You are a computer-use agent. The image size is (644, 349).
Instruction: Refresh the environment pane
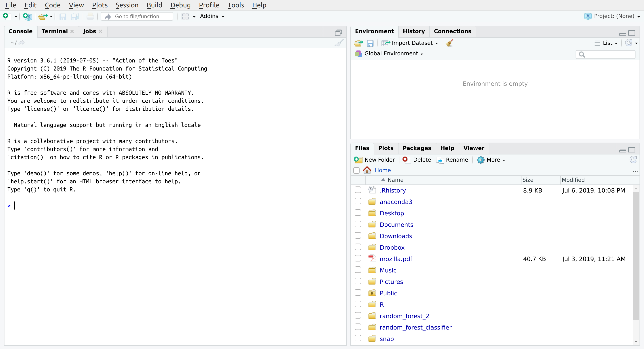[629, 43]
